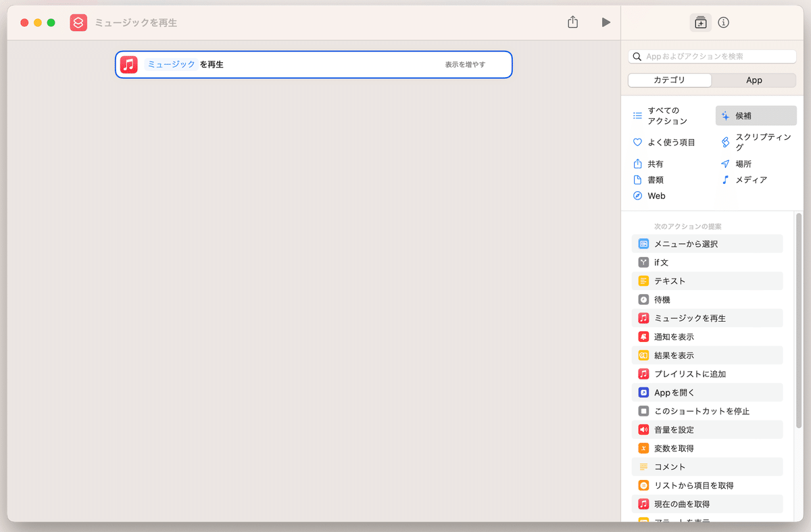This screenshot has width=811, height=532.
Task: Select すべてのアクション category
Action: click(668, 116)
